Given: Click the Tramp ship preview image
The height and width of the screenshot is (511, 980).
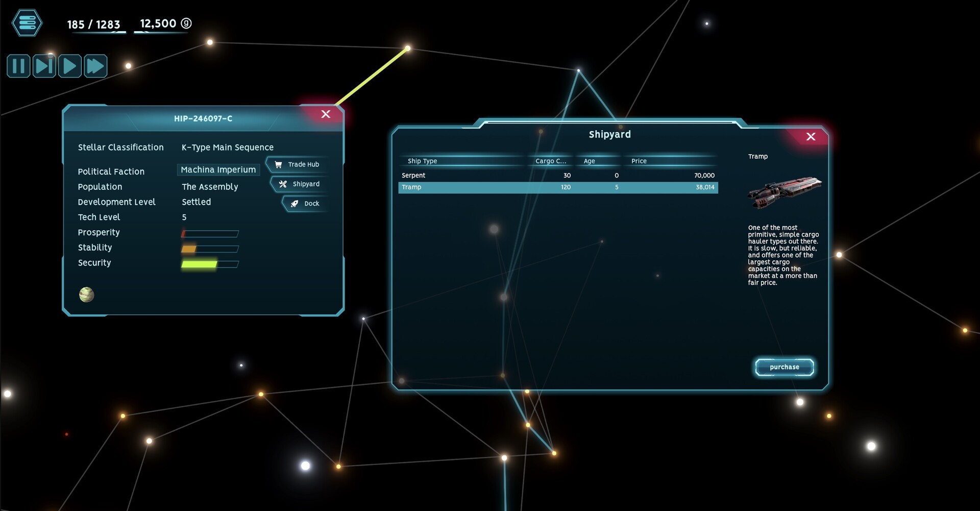Looking at the screenshot, I should 785,192.
